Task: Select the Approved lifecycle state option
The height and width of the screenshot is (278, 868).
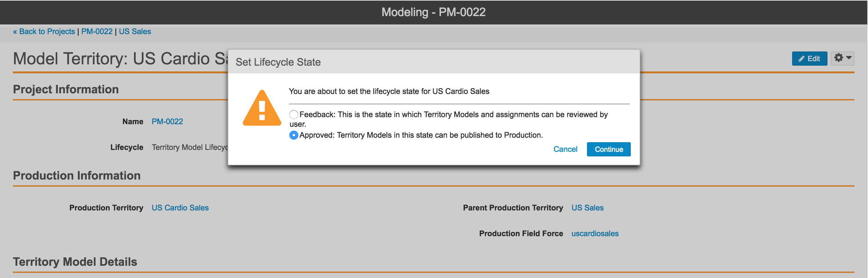Action: 294,135
